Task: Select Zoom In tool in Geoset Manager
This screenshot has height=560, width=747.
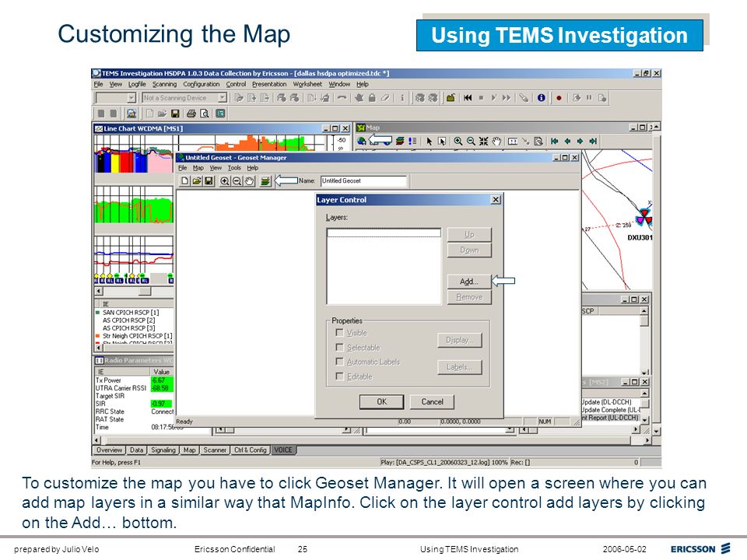Action: coord(224,181)
